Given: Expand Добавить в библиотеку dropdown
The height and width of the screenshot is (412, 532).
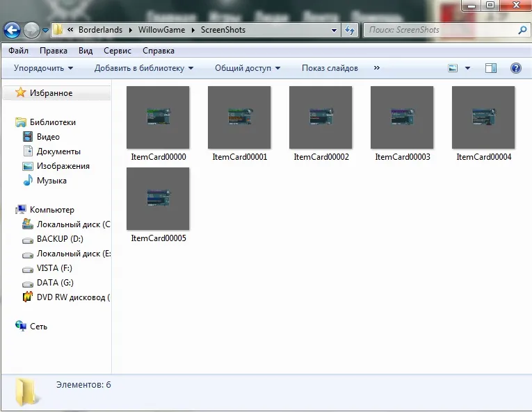Looking at the screenshot, I should click(x=143, y=68).
